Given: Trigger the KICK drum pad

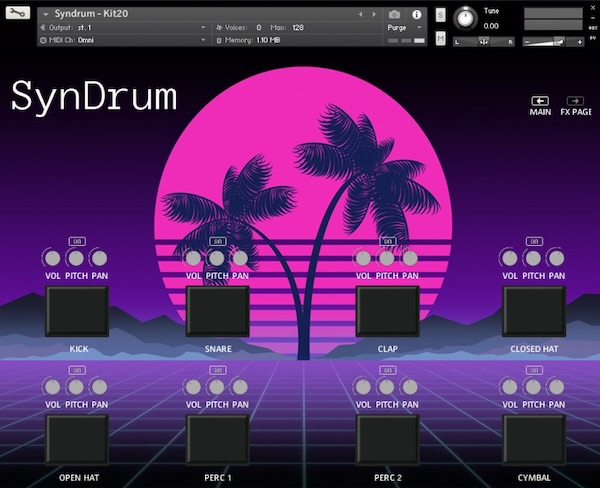Looking at the screenshot, I should [x=78, y=311].
